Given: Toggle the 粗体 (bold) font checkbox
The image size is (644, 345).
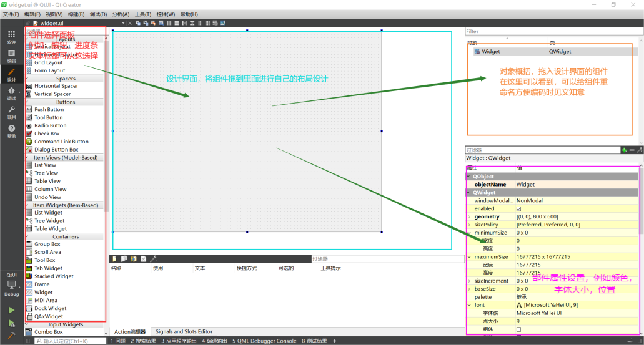Looking at the screenshot, I should pos(518,329).
